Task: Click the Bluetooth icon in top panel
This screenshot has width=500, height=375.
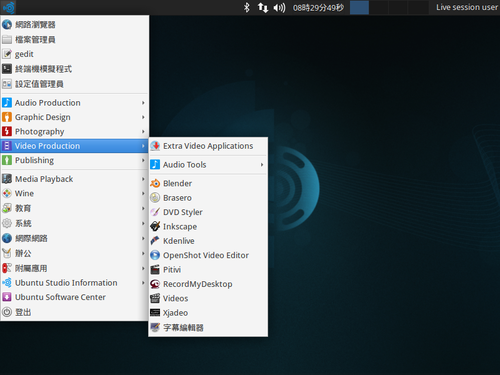Action: (246, 7)
